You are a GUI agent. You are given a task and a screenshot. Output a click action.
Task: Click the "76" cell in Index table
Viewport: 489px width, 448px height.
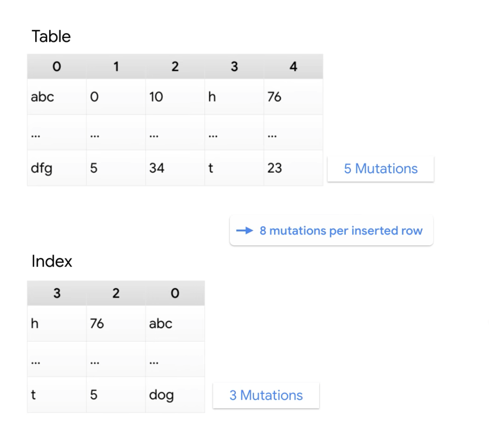point(97,323)
